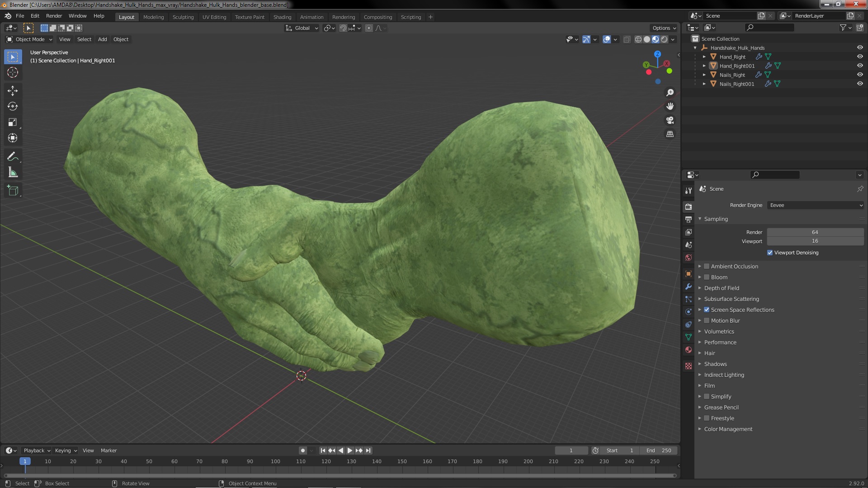The width and height of the screenshot is (868, 488).
Task: Disable Screen Space Reflections checkbox
Action: pyautogui.click(x=707, y=310)
